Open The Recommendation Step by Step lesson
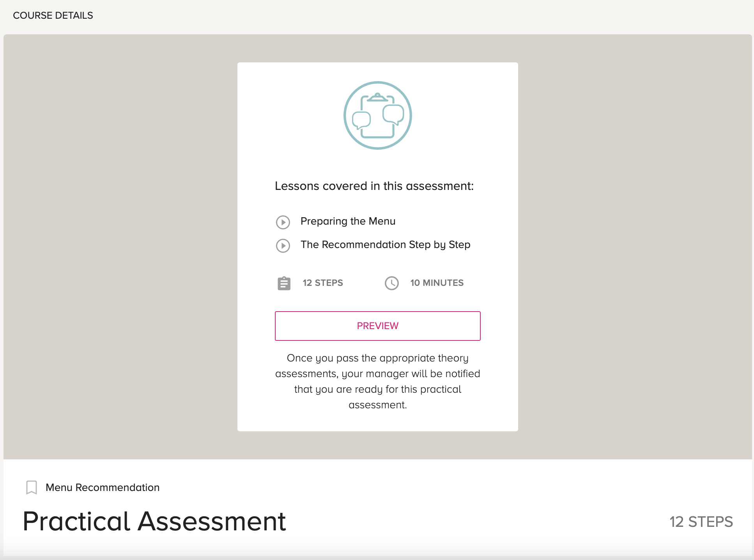This screenshot has height=560, width=754. 385,245
